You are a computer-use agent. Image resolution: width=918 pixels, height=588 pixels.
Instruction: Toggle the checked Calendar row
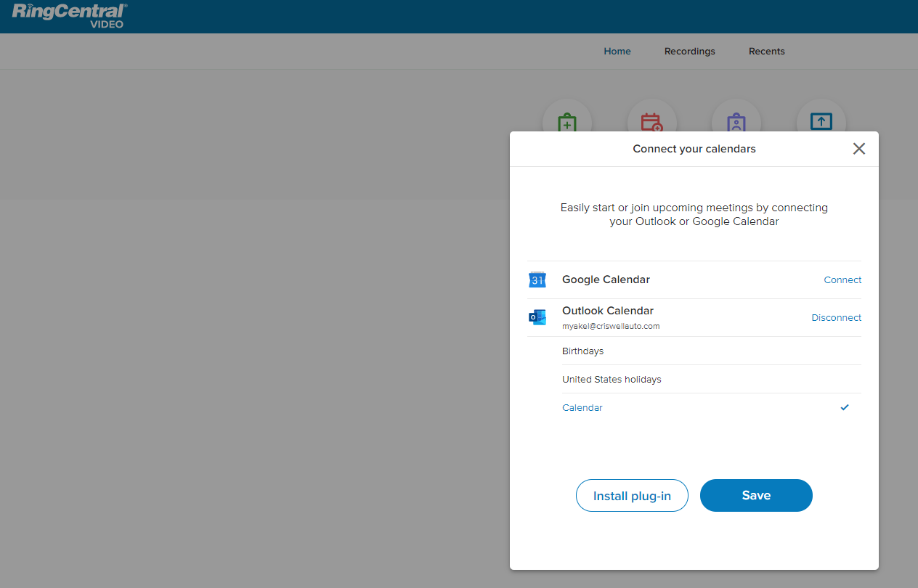pyautogui.click(x=712, y=407)
